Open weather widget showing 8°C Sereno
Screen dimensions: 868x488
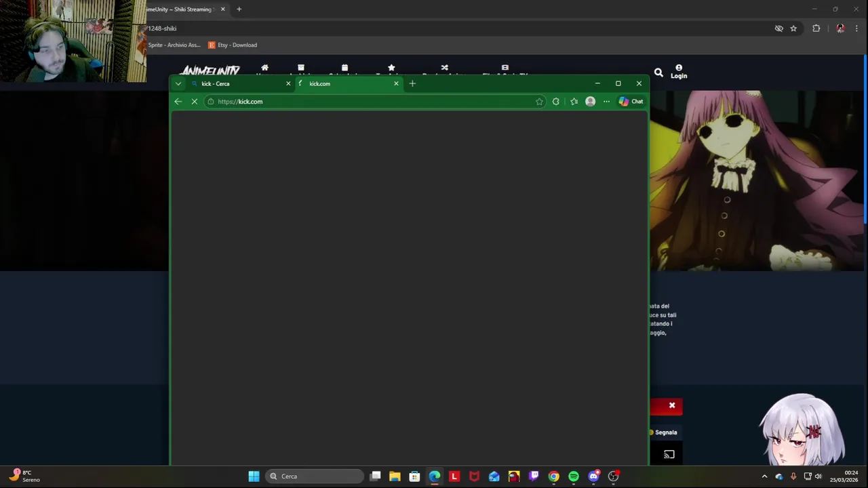click(24, 476)
